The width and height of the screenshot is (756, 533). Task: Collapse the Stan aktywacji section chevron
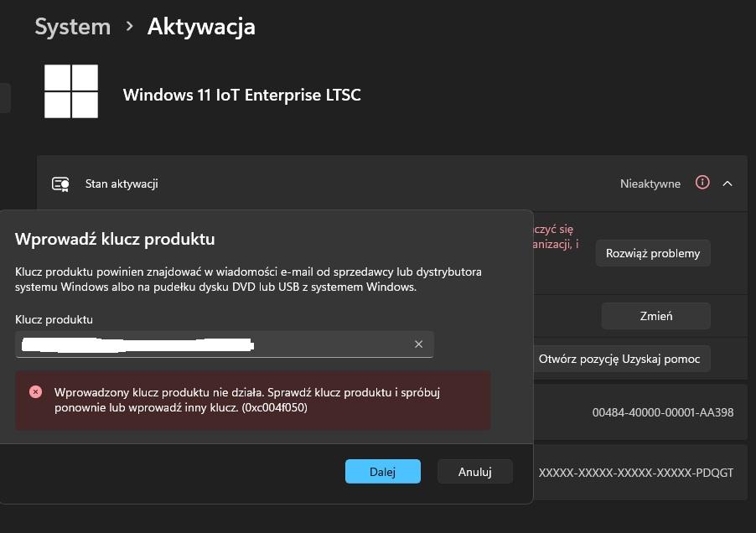click(x=728, y=184)
